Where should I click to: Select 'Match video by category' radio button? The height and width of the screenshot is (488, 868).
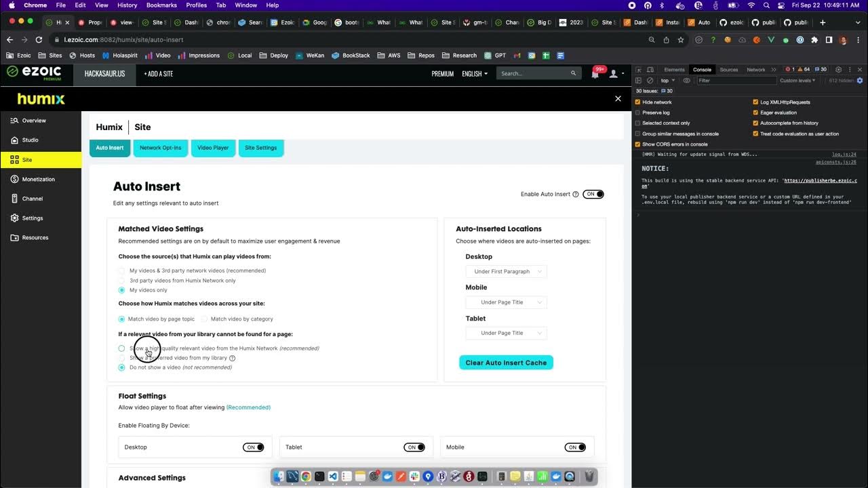(204, 319)
